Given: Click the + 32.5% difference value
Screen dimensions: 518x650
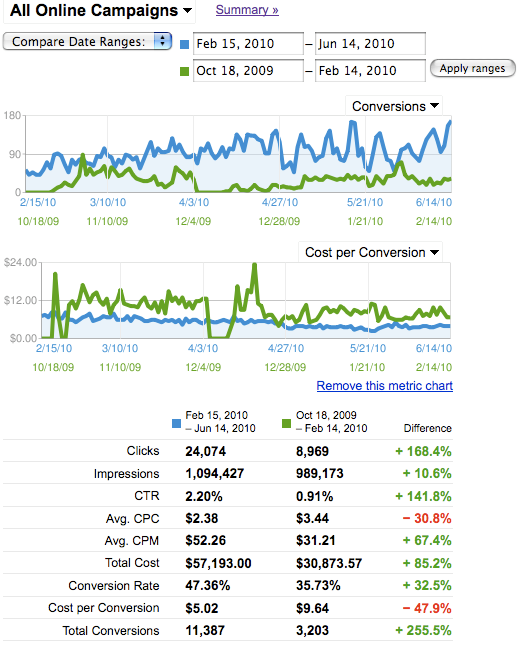Looking at the screenshot, I should click(427, 586).
